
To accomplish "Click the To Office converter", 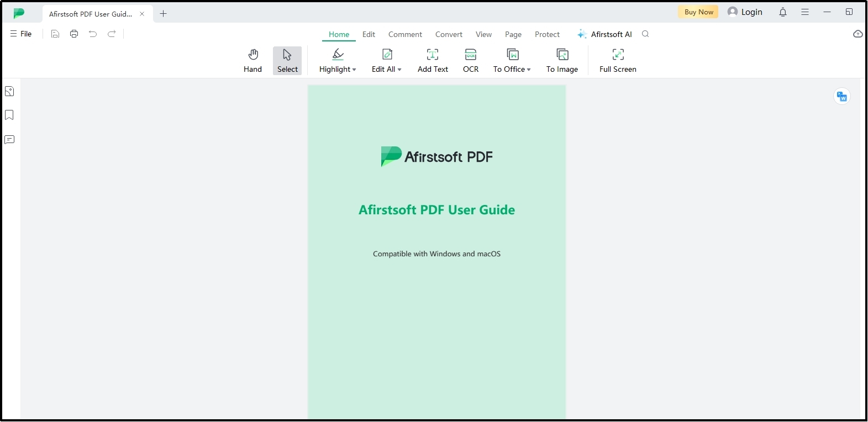I will click(509, 61).
